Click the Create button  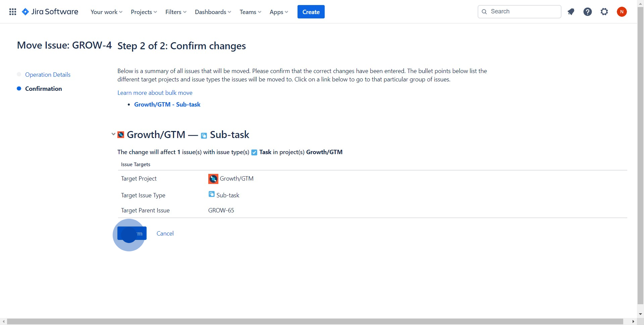pos(311,12)
